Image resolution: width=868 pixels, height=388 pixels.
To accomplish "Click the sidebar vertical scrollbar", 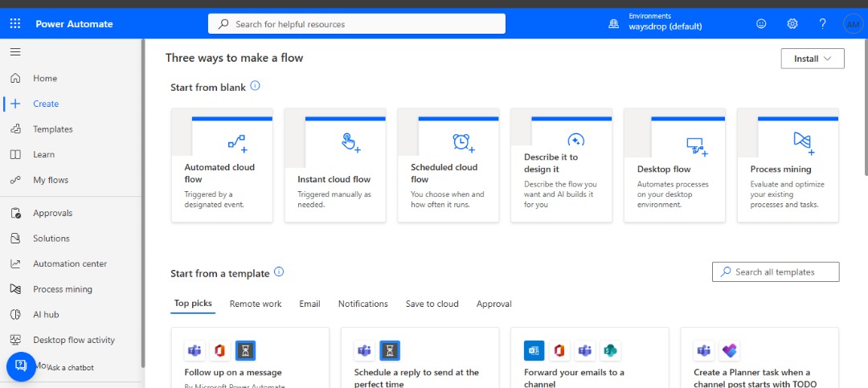I will coord(143,203).
